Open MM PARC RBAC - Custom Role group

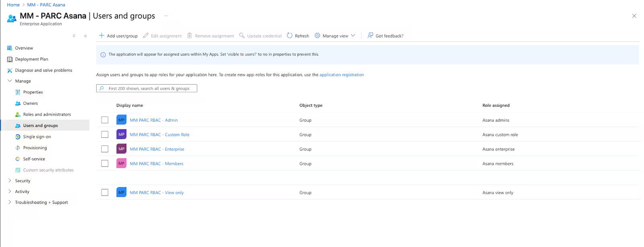coord(159,135)
